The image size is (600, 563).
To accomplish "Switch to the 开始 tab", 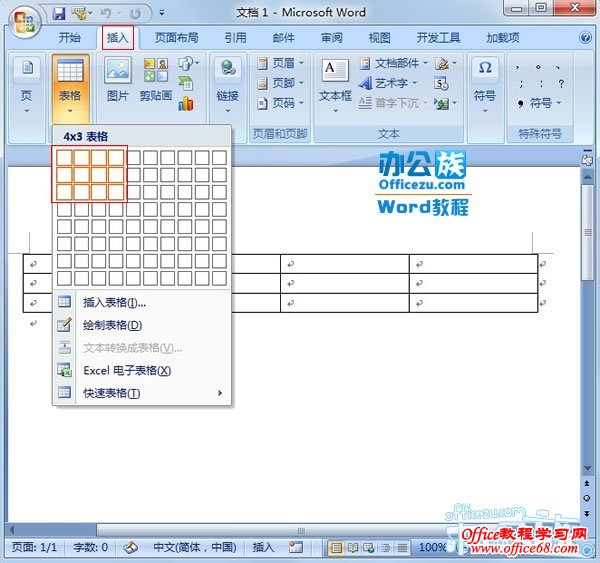I will (70, 38).
